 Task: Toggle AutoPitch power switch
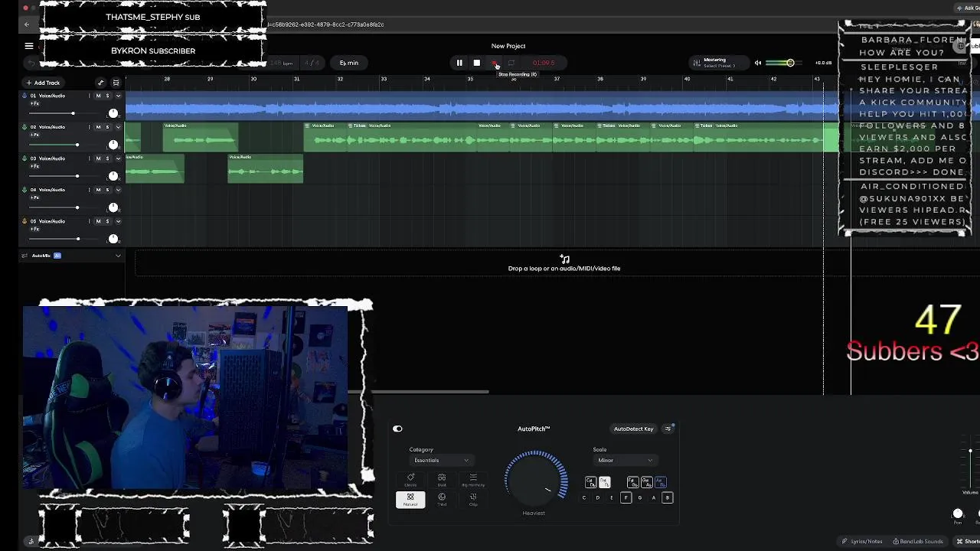tap(397, 429)
